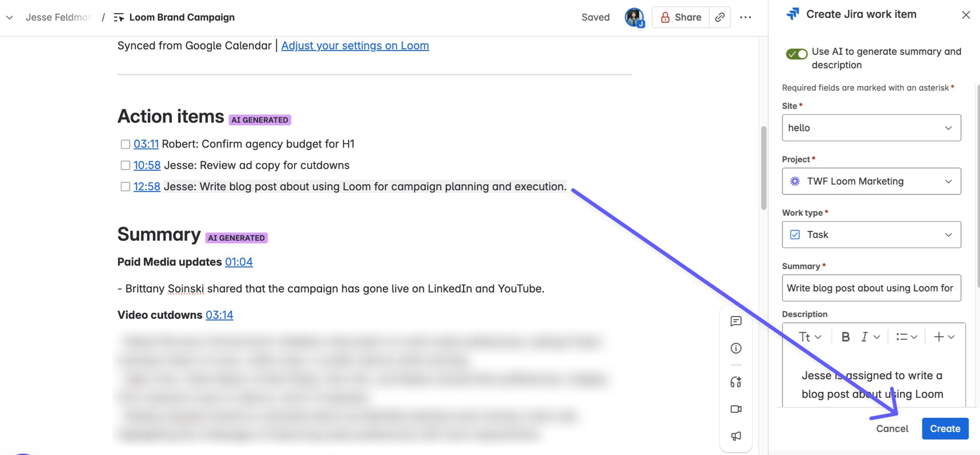Click the Summary text input field
Image resolution: width=980 pixels, height=455 pixels.
[x=871, y=288]
